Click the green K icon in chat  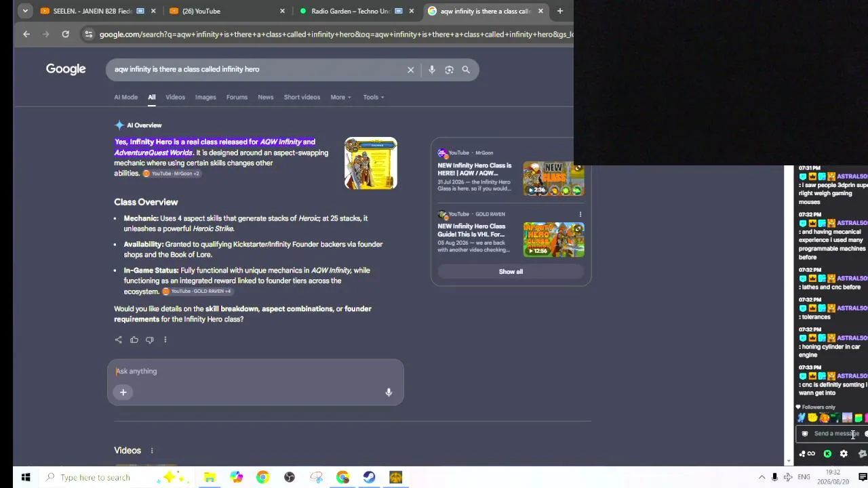point(827,454)
